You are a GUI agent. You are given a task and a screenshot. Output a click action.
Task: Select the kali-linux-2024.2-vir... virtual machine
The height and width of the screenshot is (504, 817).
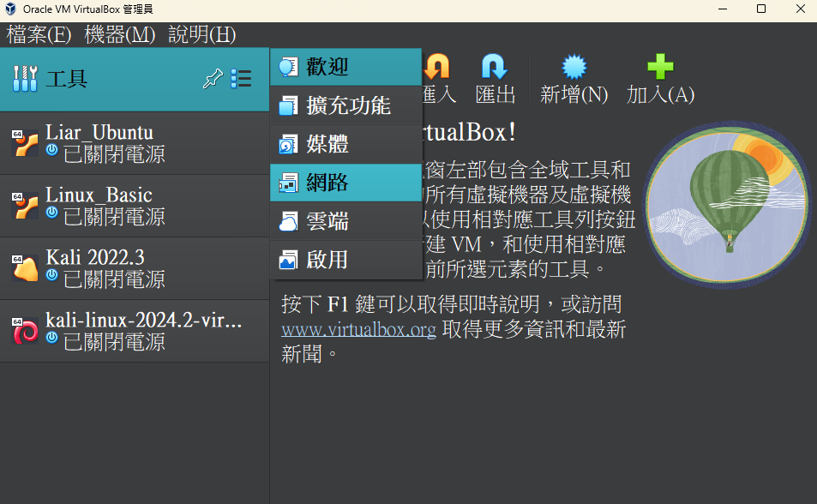(135, 331)
